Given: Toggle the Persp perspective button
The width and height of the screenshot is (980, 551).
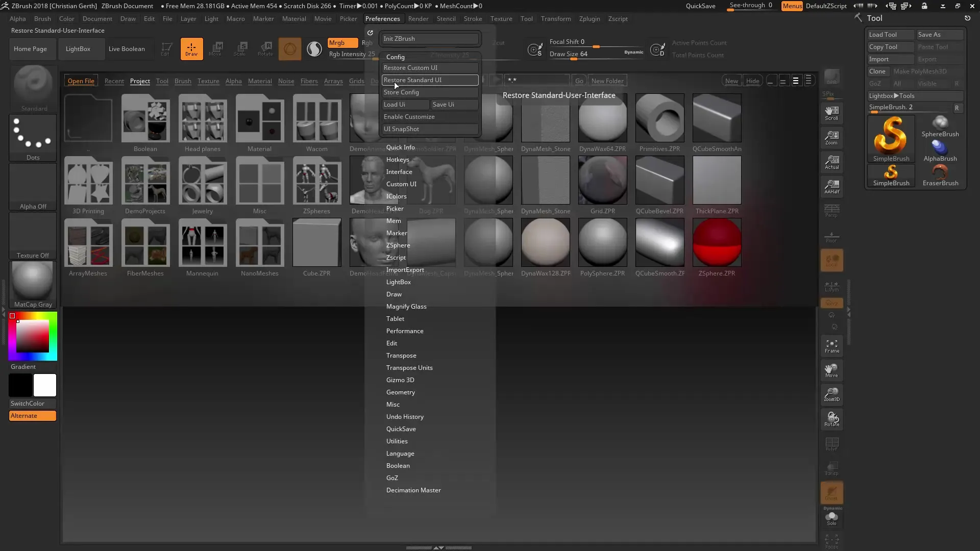Looking at the screenshot, I should (x=831, y=210).
